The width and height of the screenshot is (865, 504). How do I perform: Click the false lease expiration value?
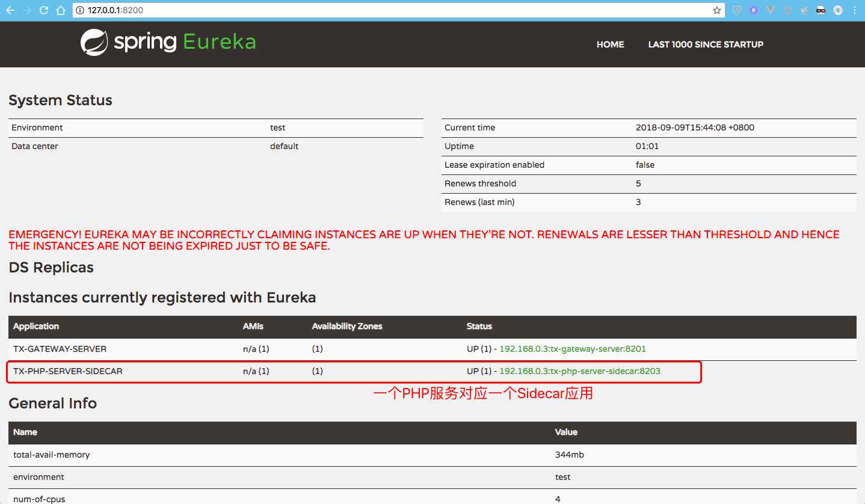coord(645,165)
